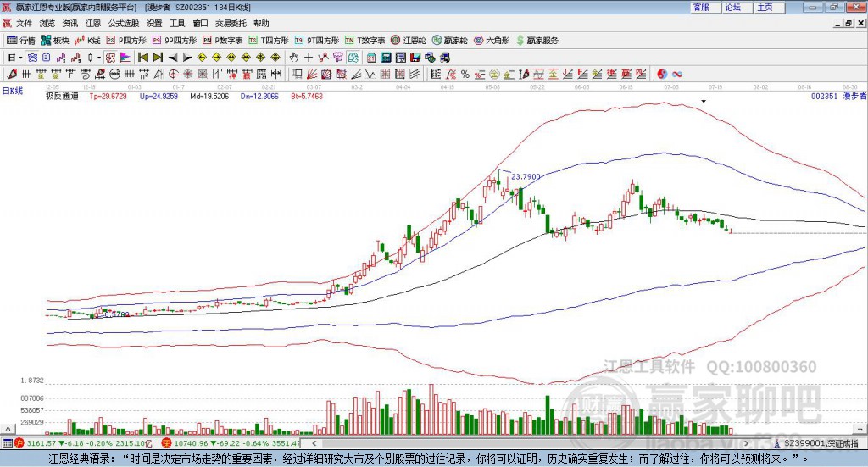The image size is (868, 467).
Task: Click the SZ399001 深证成指 status item
Action: coord(816,443)
